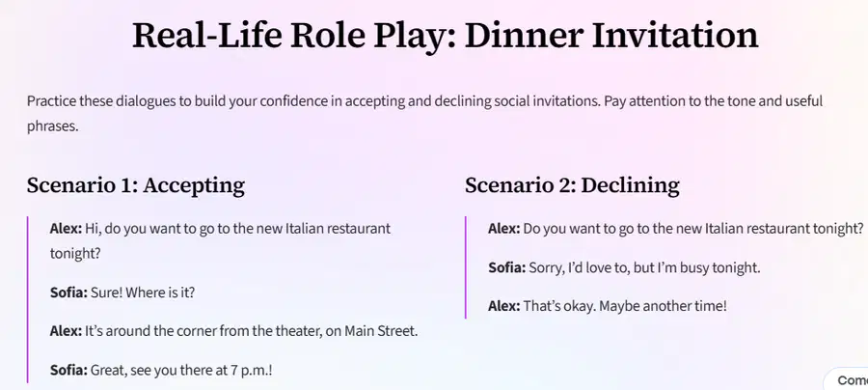Click the bold "Sofia:" name before "Sure!"
This screenshot has width=868, height=390.
pos(68,292)
